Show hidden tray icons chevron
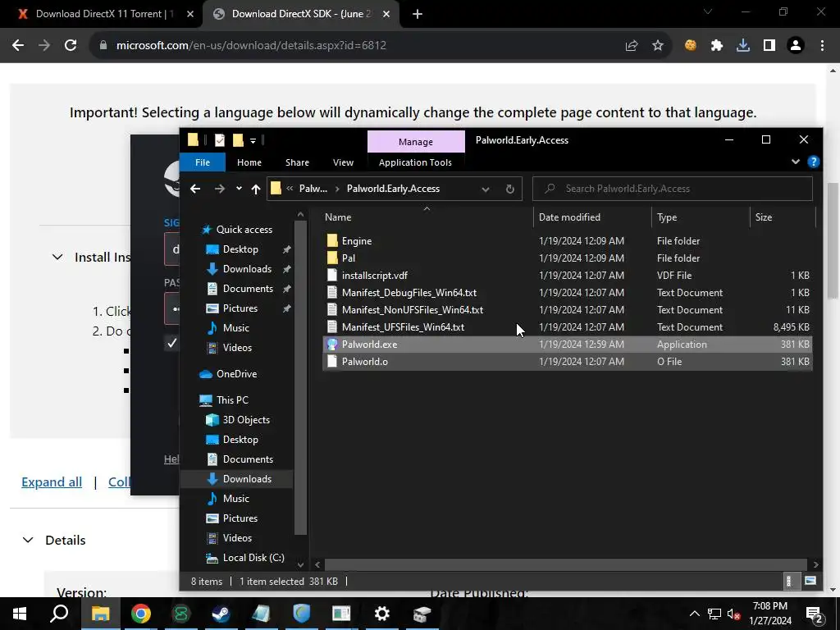 (694, 614)
